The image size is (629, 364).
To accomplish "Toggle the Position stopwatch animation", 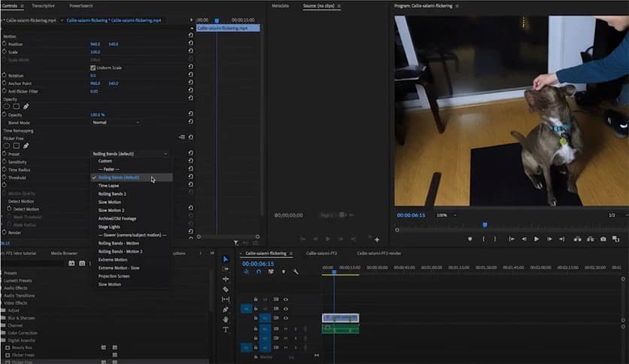I will pos(5,44).
